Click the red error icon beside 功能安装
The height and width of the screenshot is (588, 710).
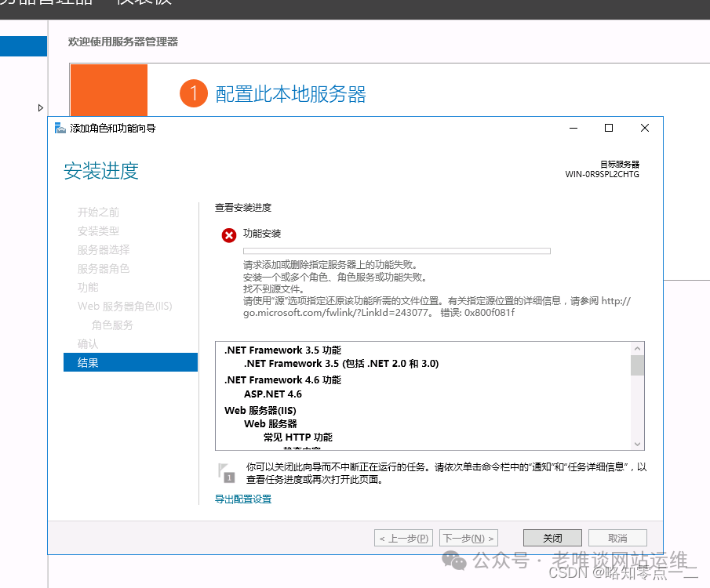click(x=228, y=235)
